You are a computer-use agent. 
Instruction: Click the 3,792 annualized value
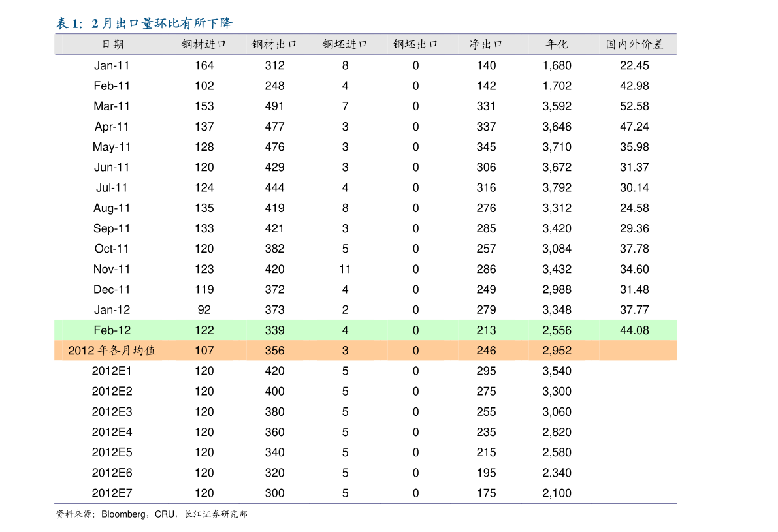(x=557, y=188)
